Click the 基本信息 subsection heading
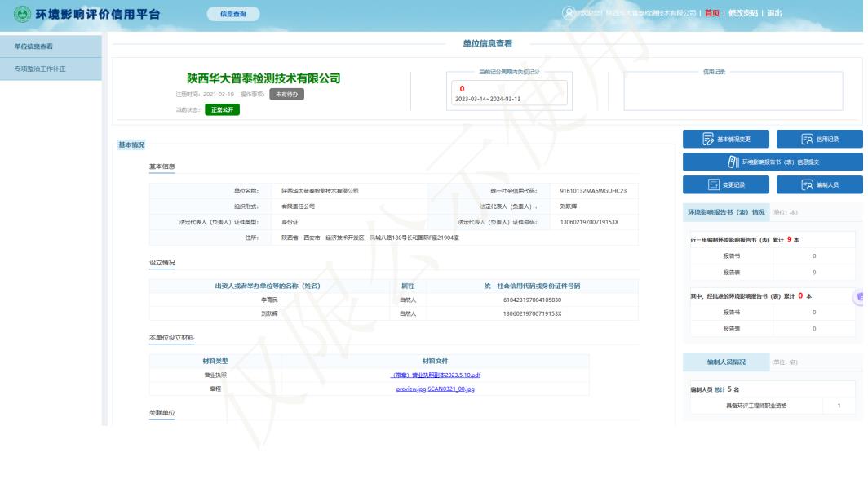The width and height of the screenshot is (868, 484). (x=162, y=167)
